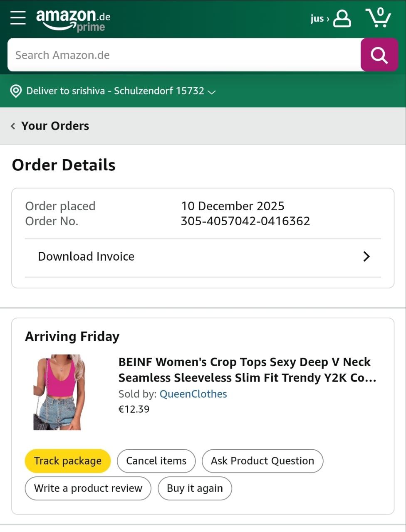
Task: Click Ask Product Question
Action: click(262, 461)
